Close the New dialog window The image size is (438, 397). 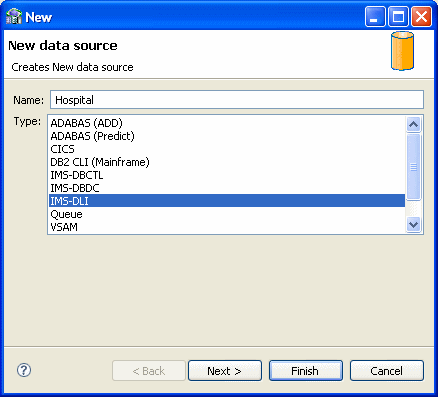(x=421, y=17)
